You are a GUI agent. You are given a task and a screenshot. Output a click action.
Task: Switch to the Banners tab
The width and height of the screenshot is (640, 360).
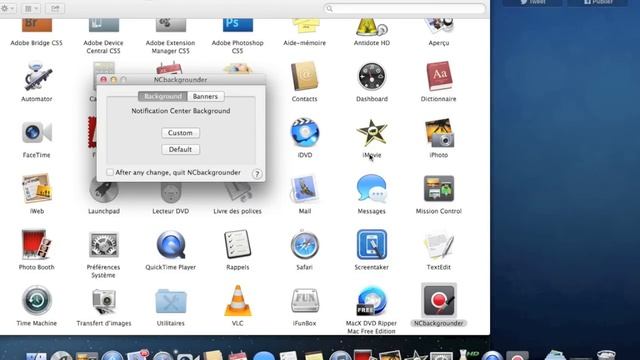pos(205,96)
